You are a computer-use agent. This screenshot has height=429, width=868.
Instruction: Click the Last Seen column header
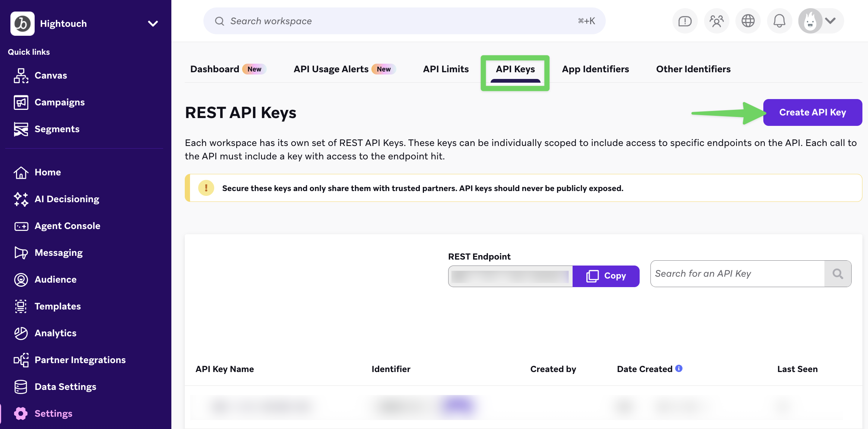[x=797, y=369]
